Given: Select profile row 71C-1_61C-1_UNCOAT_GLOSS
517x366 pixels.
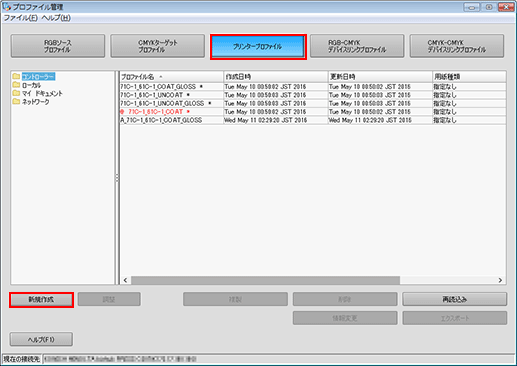Looking at the screenshot, I should (313, 103).
